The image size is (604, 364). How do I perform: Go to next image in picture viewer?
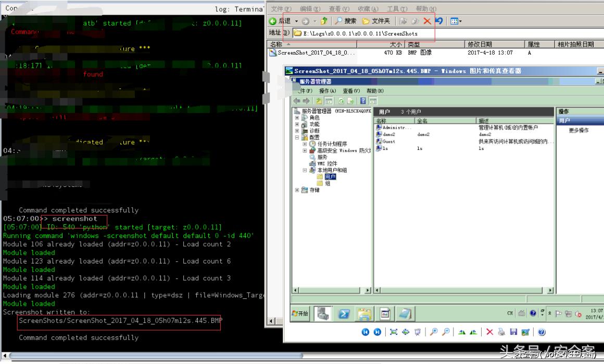tap(377, 332)
